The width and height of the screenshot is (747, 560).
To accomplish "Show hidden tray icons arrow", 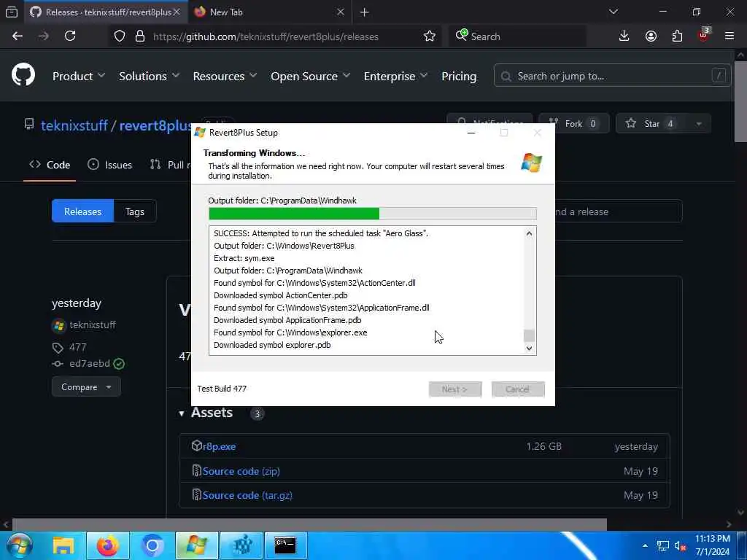I will [x=645, y=546].
